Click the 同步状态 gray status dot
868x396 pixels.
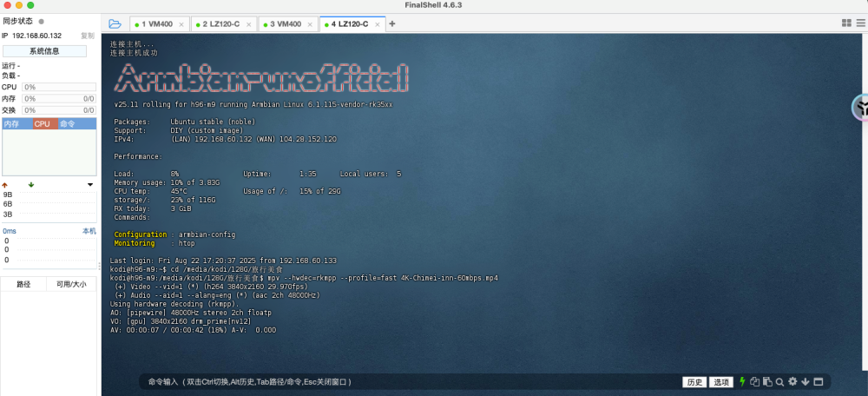click(41, 21)
